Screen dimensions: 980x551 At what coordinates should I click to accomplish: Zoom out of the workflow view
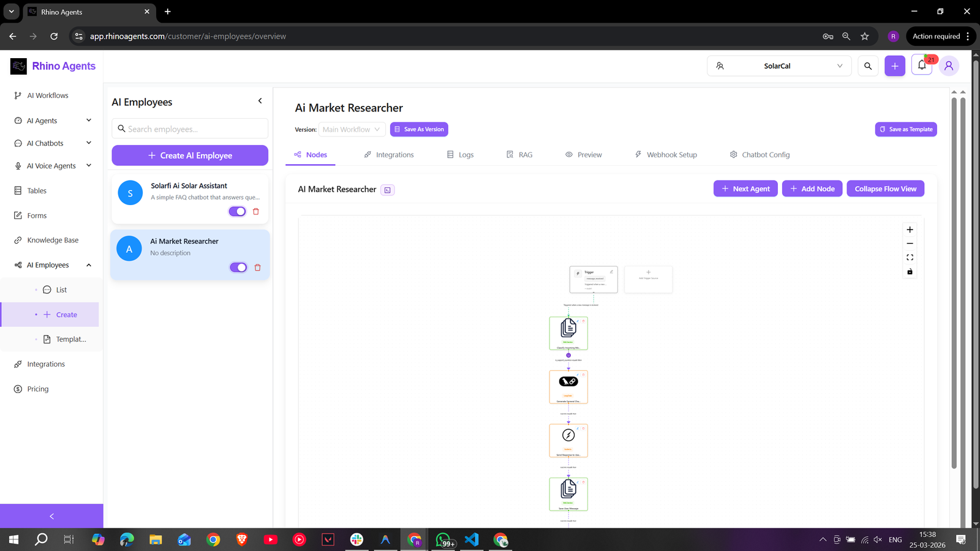point(910,243)
